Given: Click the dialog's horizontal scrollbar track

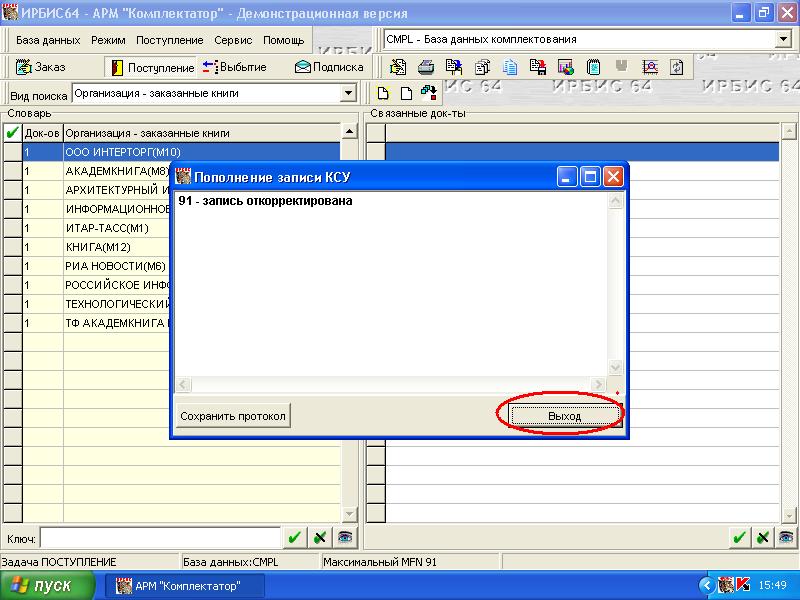Looking at the screenshot, I should (391, 384).
